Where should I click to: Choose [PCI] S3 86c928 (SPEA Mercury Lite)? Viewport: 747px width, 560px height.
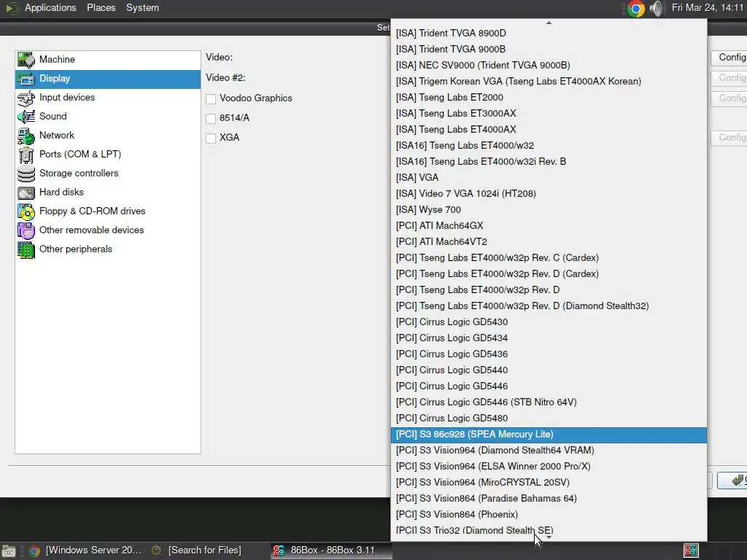(x=549, y=435)
